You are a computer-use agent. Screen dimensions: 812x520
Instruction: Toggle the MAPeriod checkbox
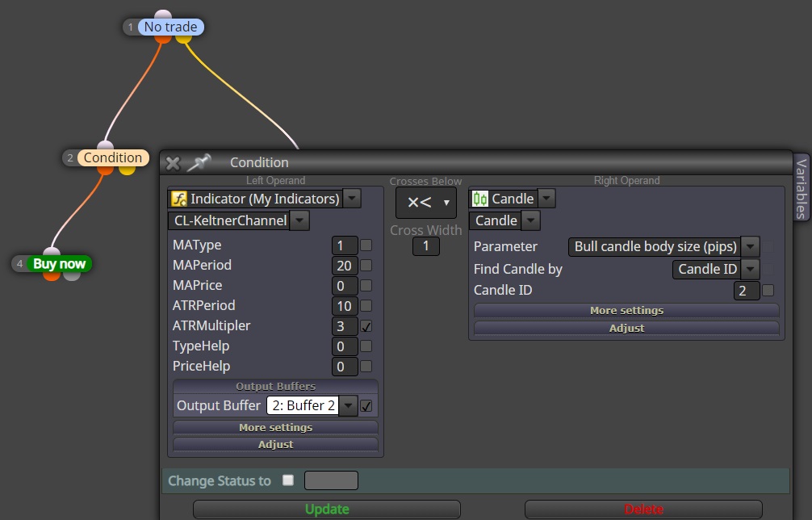tap(366, 265)
